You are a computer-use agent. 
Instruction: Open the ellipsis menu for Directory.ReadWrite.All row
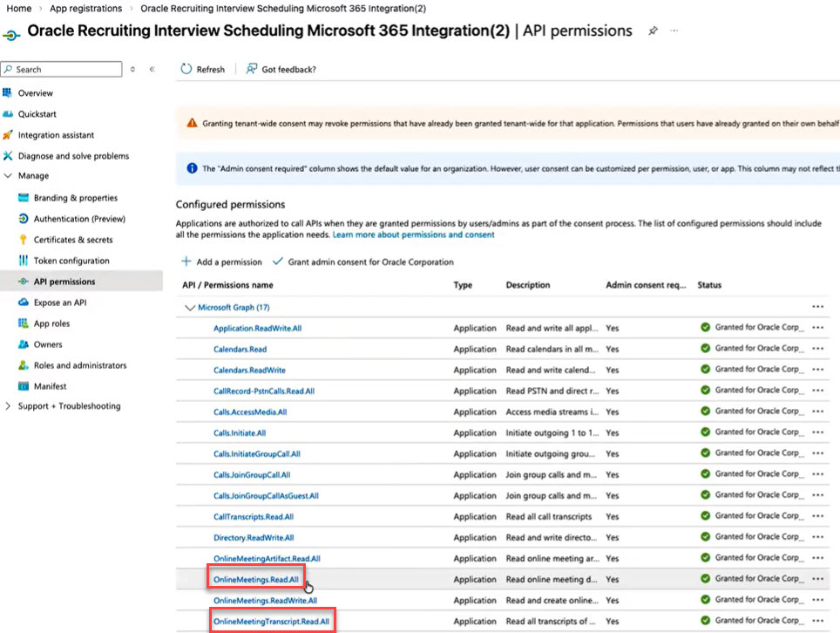(x=817, y=536)
